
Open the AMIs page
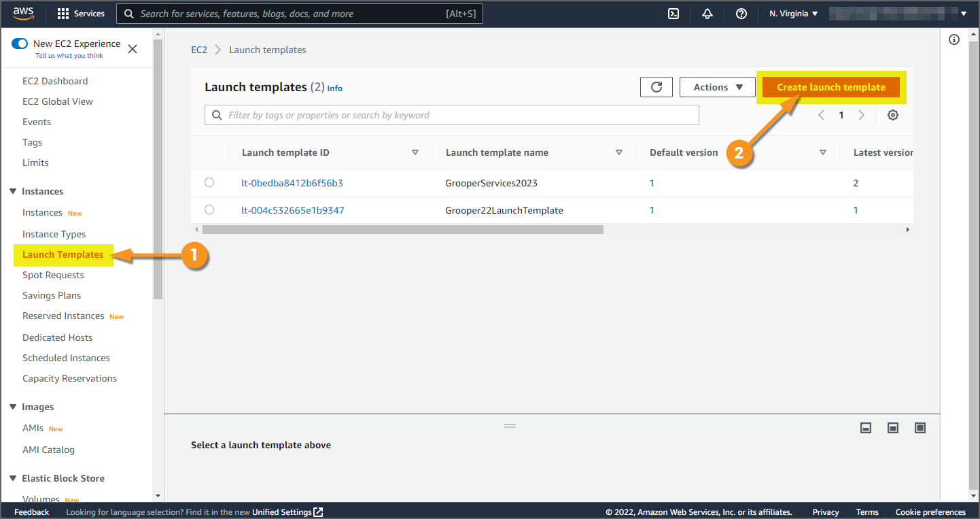(x=33, y=428)
